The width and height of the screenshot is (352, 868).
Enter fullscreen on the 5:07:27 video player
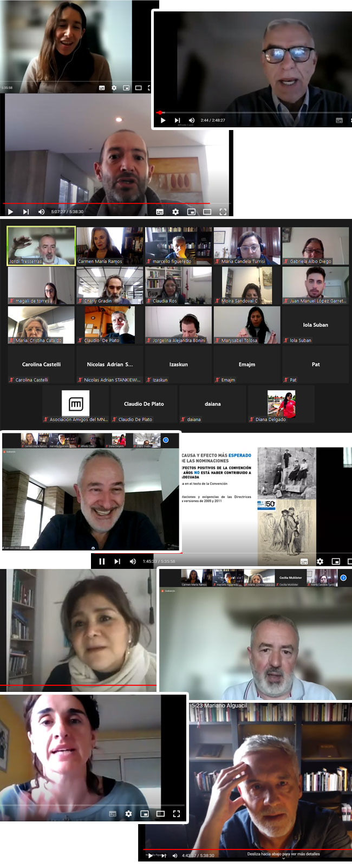(x=223, y=212)
